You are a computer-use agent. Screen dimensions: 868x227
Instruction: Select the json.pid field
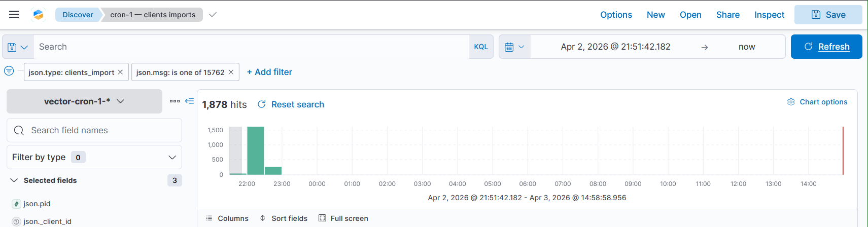[37, 204]
